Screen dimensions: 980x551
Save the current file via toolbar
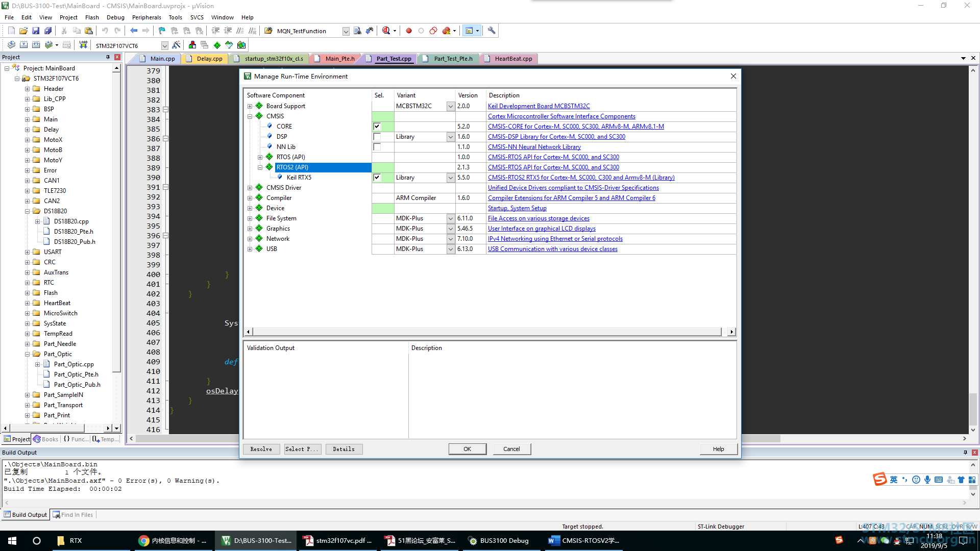pos(36,31)
